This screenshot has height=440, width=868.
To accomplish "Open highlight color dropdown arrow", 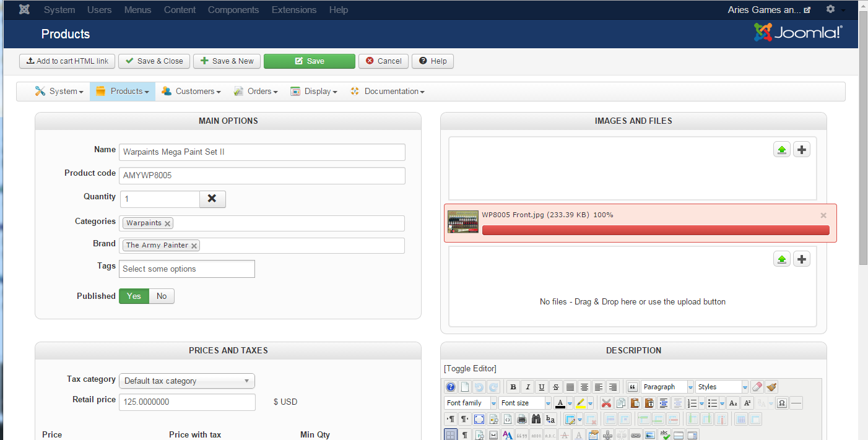I will (x=590, y=403).
